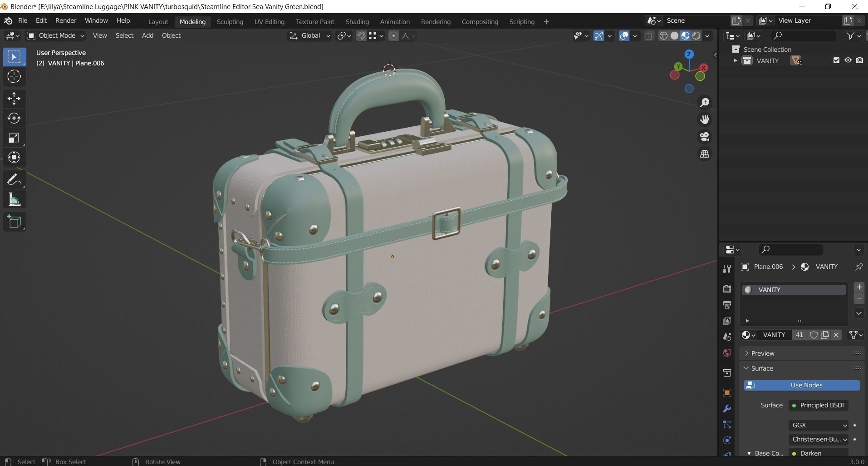Click the pin icon in properties header

(859, 267)
